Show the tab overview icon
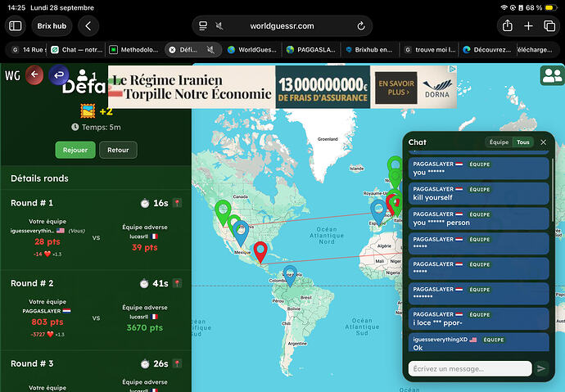The height and width of the screenshot is (392, 565). tap(549, 26)
